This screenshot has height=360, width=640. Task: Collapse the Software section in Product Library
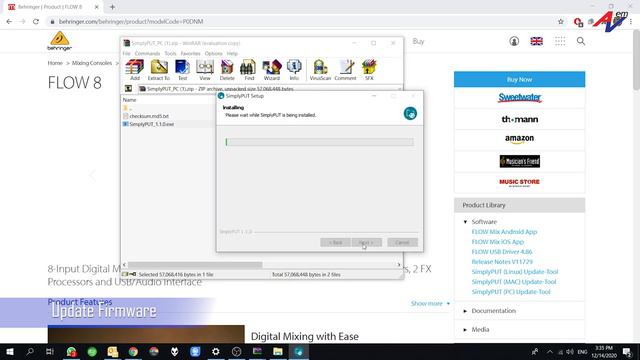point(465,222)
